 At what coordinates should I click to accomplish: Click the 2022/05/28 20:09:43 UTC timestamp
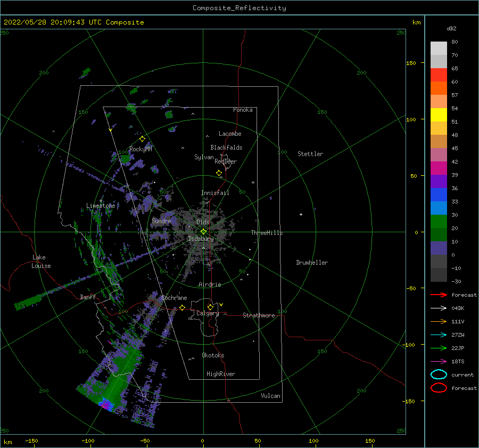[x=53, y=22]
